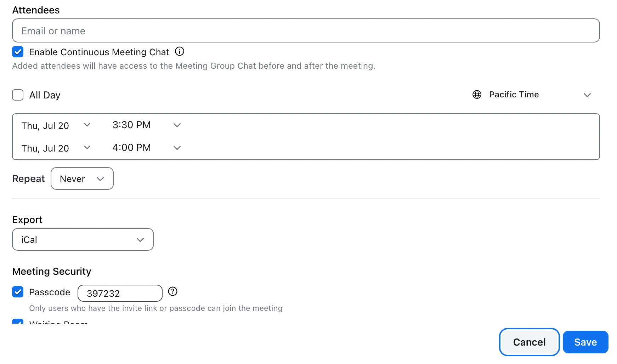The image size is (617, 364).
Task: Toggle the partially visible Waiting Room checkbox
Action: tap(18, 322)
